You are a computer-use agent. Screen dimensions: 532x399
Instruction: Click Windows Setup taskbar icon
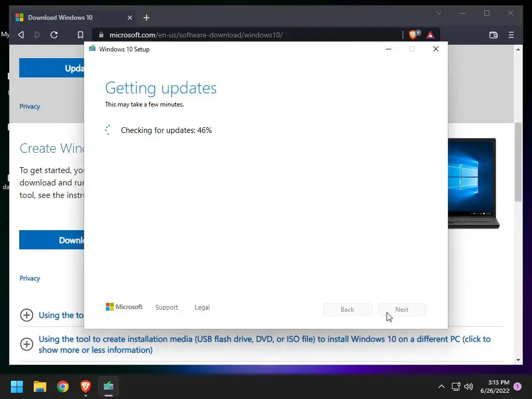(109, 387)
